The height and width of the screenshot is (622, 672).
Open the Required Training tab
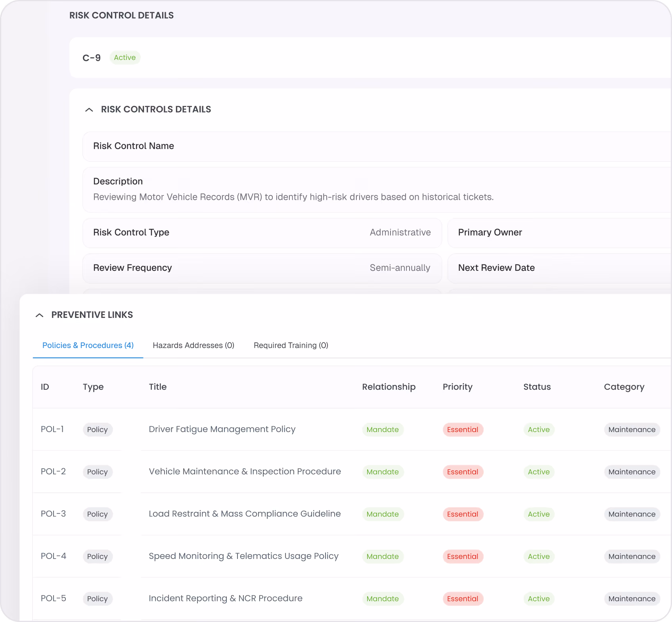pos(291,345)
